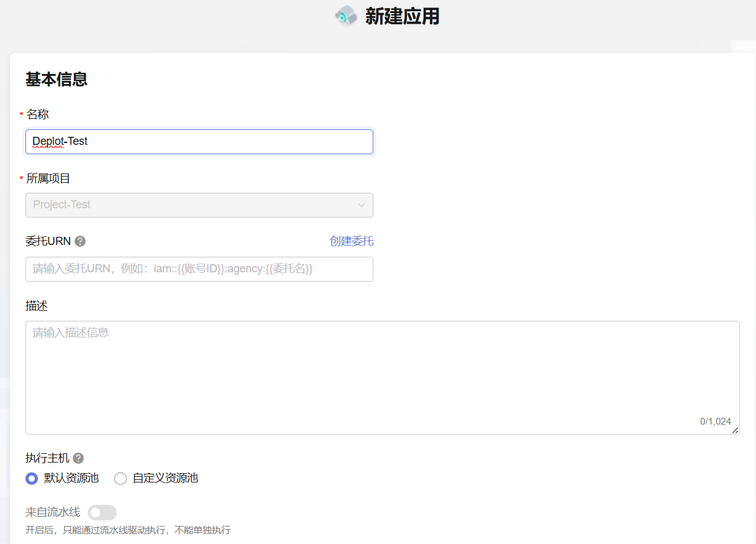Image resolution: width=756 pixels, height=544 pixels.
Task: Toggle the 来自流水线 switch
Action: coord(102,512)
